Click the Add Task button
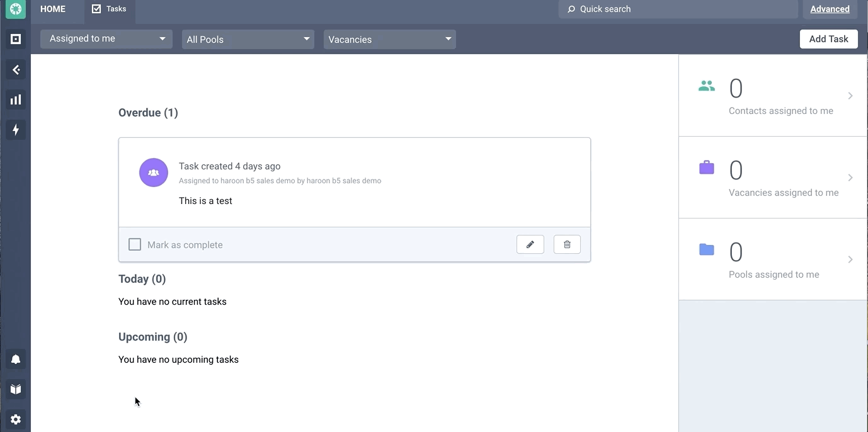 pyautogui.click(x=829, y=39)
